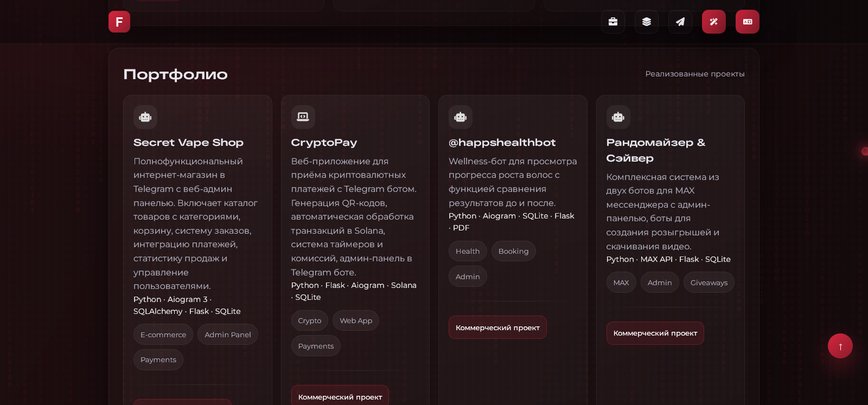The image size is (868, 405).
Task: Click the Giveaways tag
Action: 709,282
